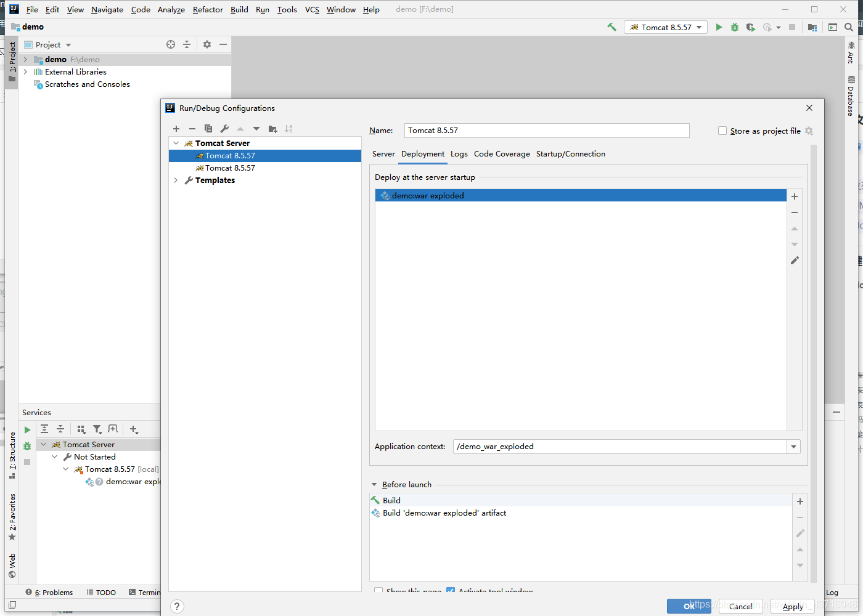The height and width of the screenshot is (616, 863).
Task: Click the Build Project hammer icon in main toolbar
Action: tap(611, 27)
